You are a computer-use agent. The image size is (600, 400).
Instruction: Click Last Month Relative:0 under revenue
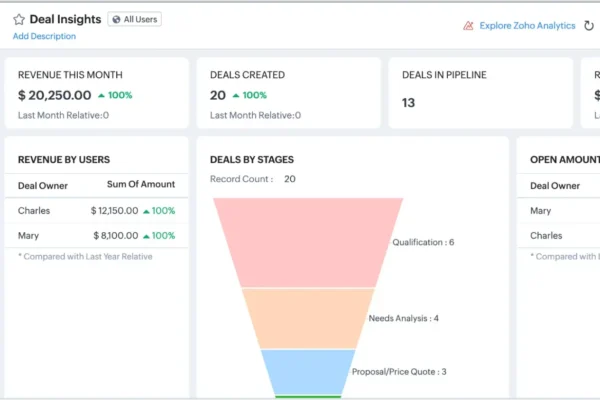pos(64,115)
